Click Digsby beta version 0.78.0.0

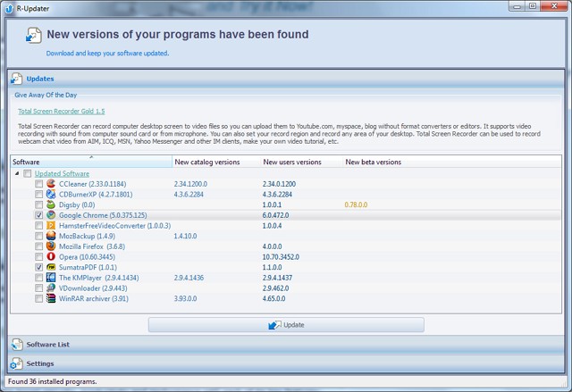356,204
